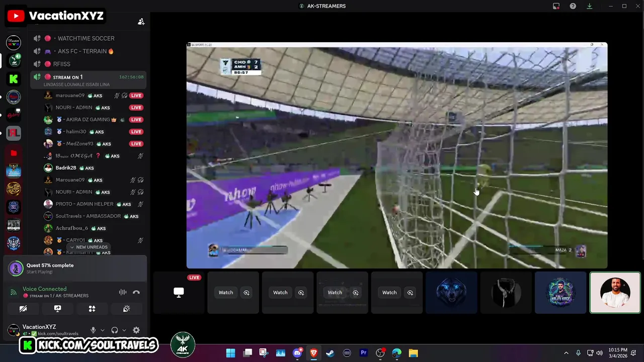Select the RL server icon in sidebar
The height and width of the screenshot is (362, 644).
coord(14,133)
